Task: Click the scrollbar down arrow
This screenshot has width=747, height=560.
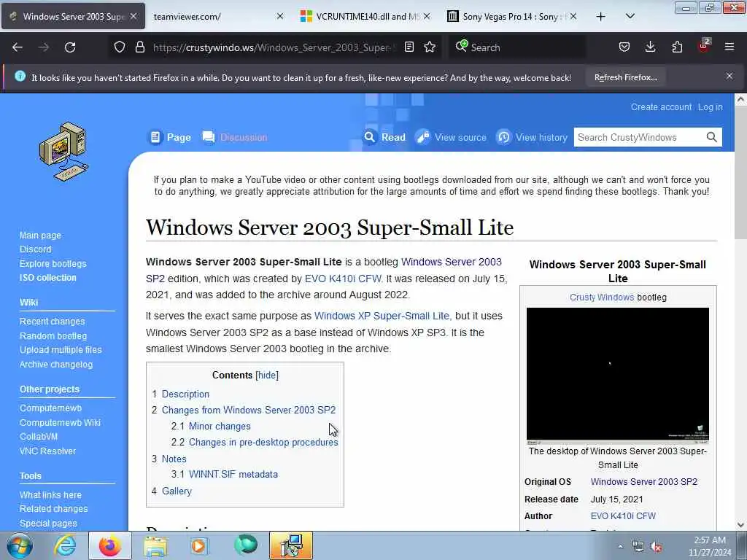Action: pyautogui.click(x=740, y=525)
